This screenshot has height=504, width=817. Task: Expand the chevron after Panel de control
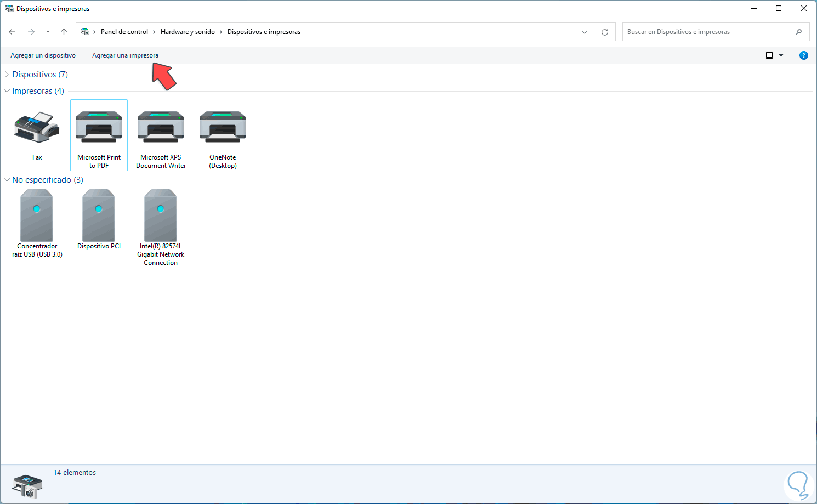point(154,32)
